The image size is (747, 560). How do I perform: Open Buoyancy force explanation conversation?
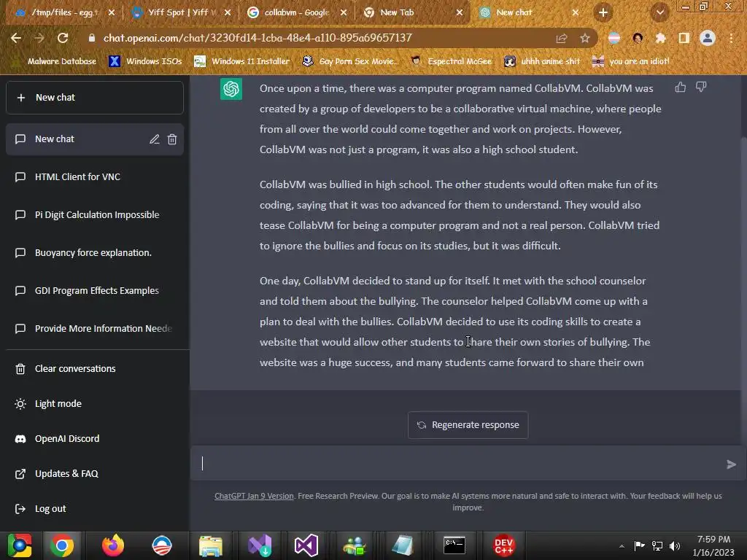(x=94, y=253)
